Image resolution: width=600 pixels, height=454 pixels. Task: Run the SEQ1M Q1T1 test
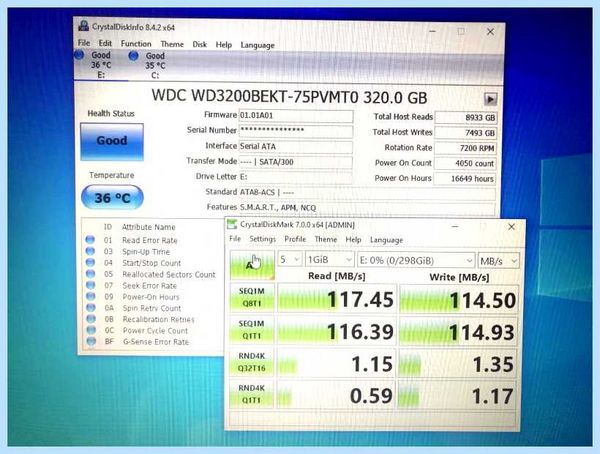252,330
